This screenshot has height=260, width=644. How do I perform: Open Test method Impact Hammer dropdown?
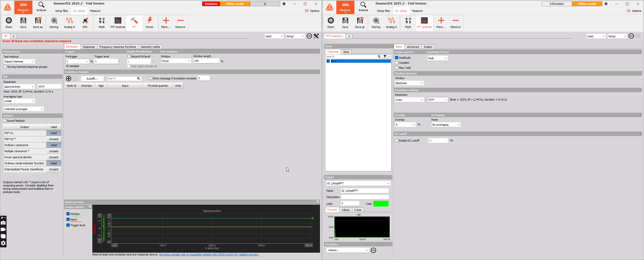point(19,61)
